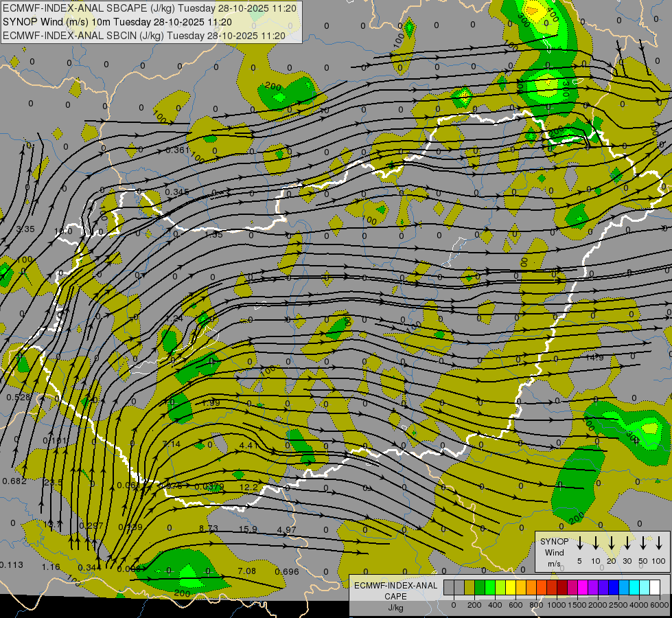Click the 10 m/s wind arrow in legend
The image size is (672, 618).
pyautogui.click(x=596, y=543)
